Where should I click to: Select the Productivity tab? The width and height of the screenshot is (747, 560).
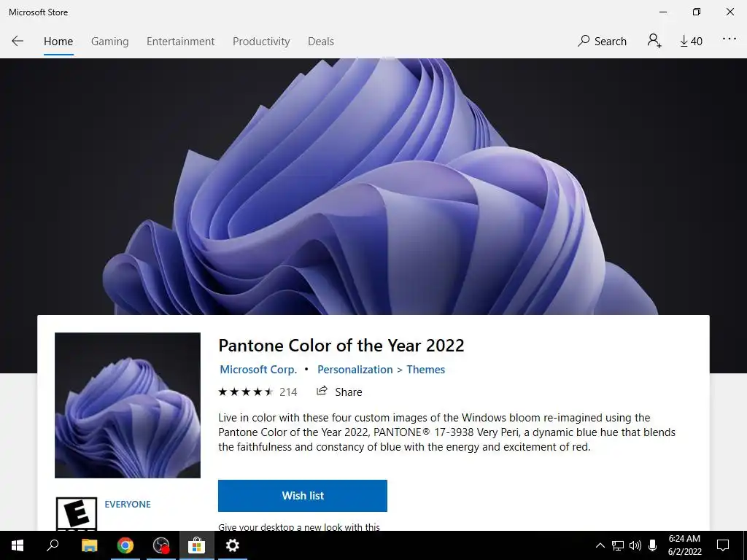click(261, 42)
